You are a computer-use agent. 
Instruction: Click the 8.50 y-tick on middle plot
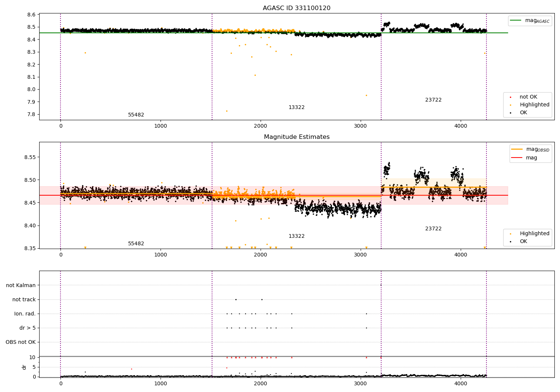pyautogui.click(x=30, y=180)
